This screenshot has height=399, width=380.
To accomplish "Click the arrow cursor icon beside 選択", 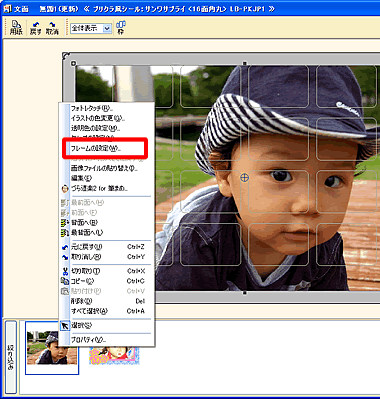I will tap(65, 326).
